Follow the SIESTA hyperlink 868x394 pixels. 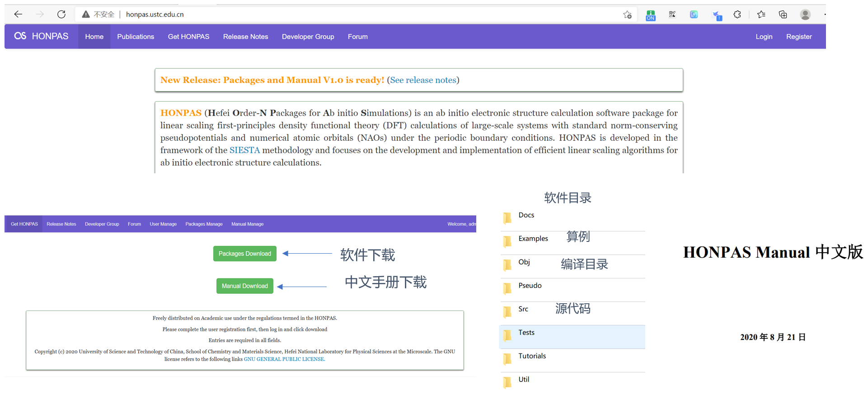(244, 150)
